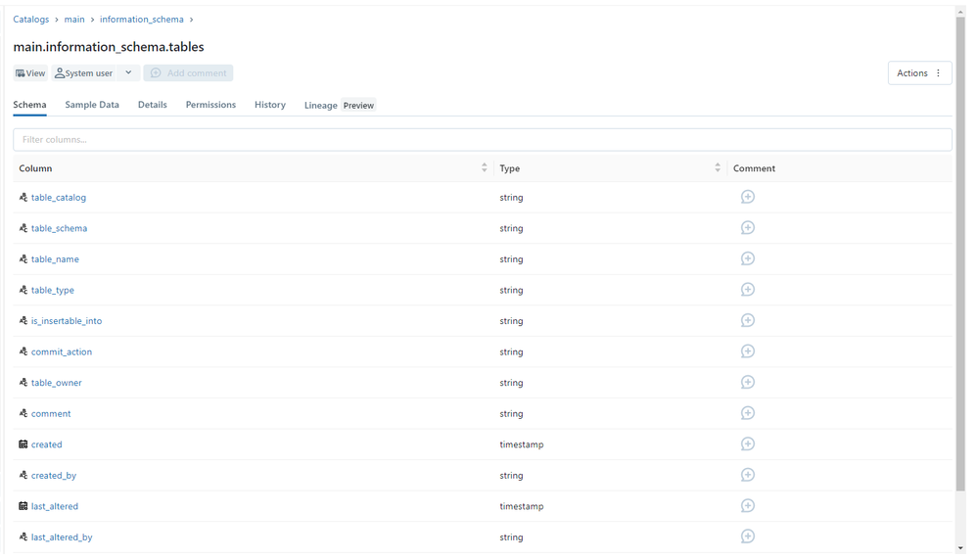Sort by the Type header arrows
Screen dimensions: 978x560
[717, 168]
